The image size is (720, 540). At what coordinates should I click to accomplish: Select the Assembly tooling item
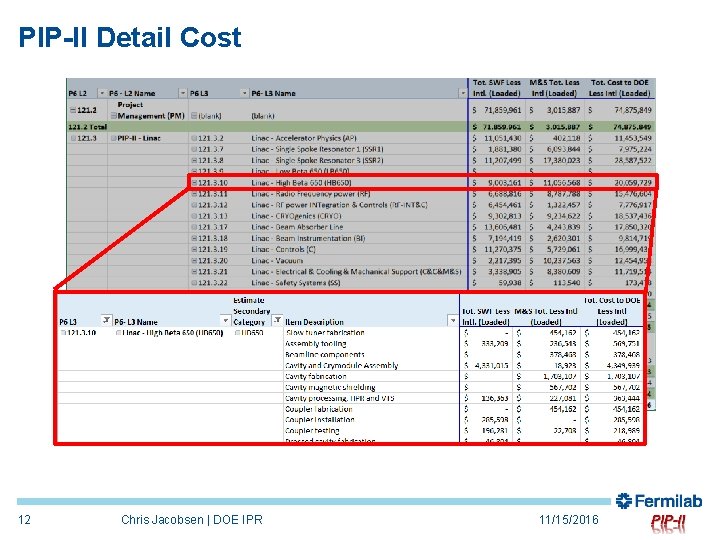tap(315, 344)
